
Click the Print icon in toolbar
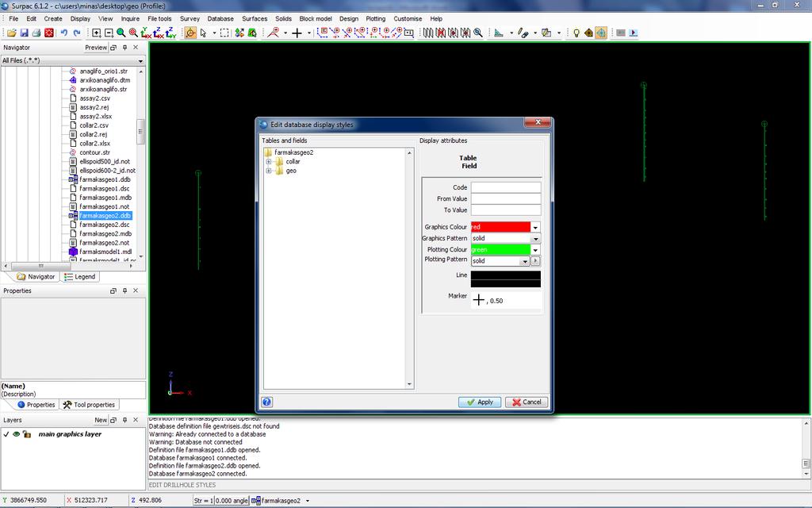(36, 33)
